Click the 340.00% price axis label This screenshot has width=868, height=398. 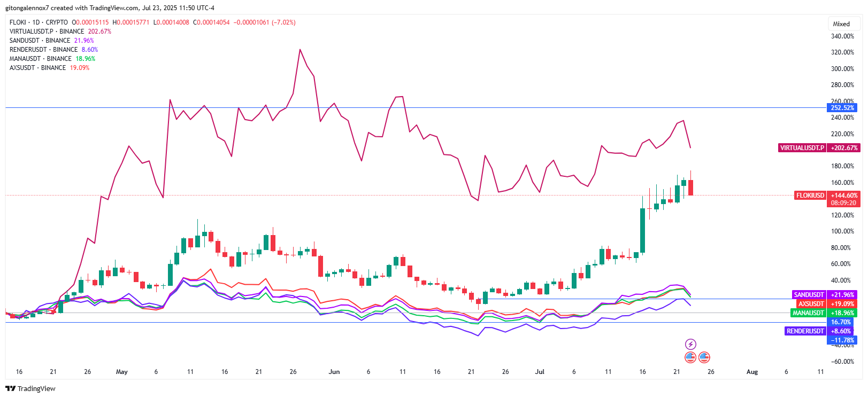pos(842,36)
